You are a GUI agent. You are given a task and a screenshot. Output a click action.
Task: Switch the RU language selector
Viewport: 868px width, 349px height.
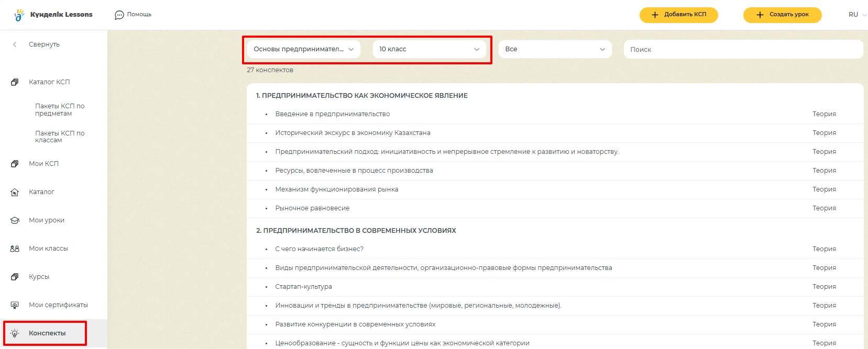tap(856, 15)
